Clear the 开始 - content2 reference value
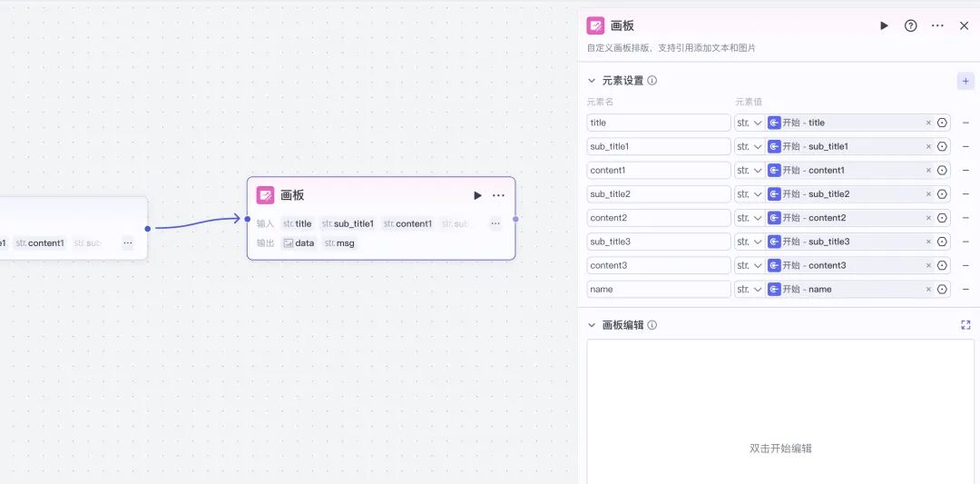Image resolution: width=980 pixels, height=484 pixels. [928, 218]
